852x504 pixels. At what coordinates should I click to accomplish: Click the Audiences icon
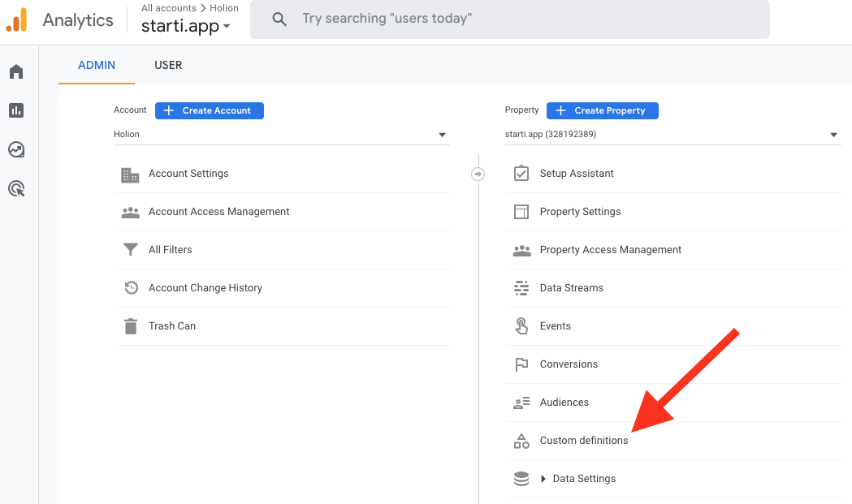click(521, 402)
